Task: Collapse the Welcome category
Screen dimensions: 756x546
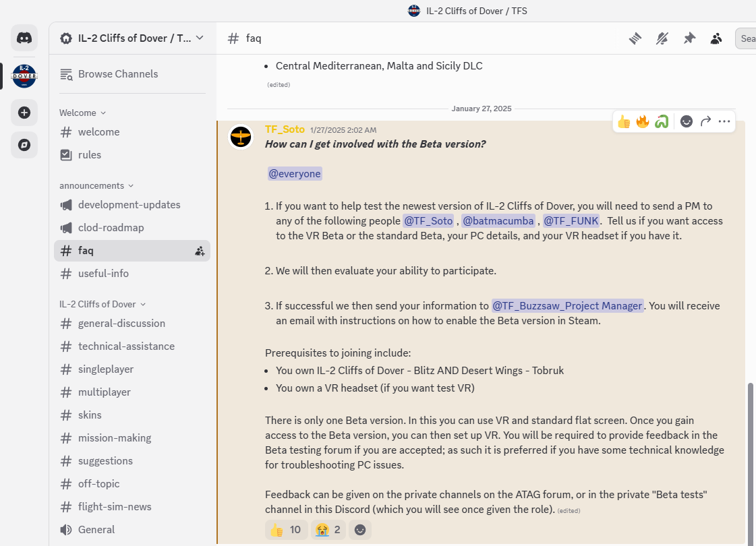Action: (x=82, y=113)
